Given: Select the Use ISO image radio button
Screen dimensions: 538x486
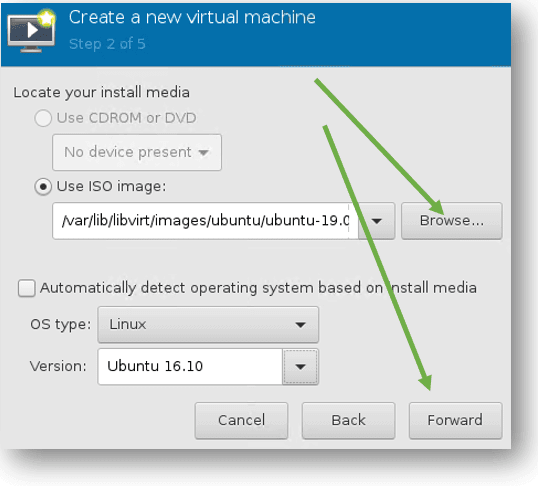Looking at the screenshot, I should [x=43, y=187].
